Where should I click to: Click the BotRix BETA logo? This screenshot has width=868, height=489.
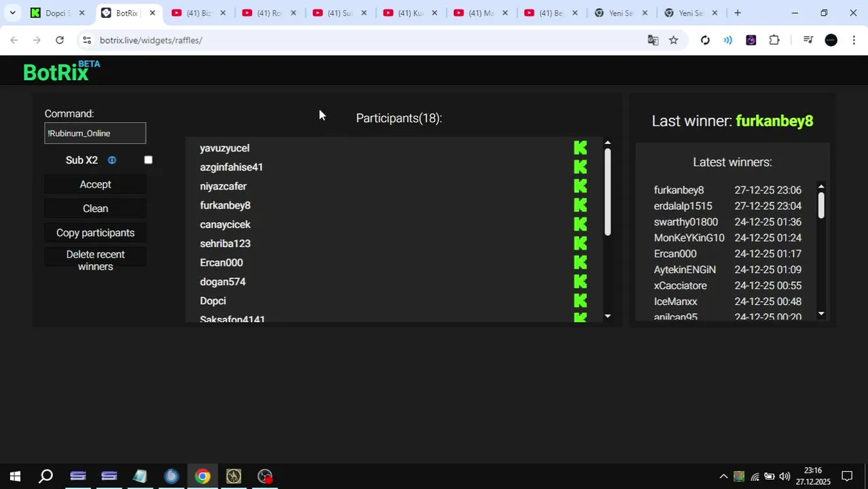(61, 71)
